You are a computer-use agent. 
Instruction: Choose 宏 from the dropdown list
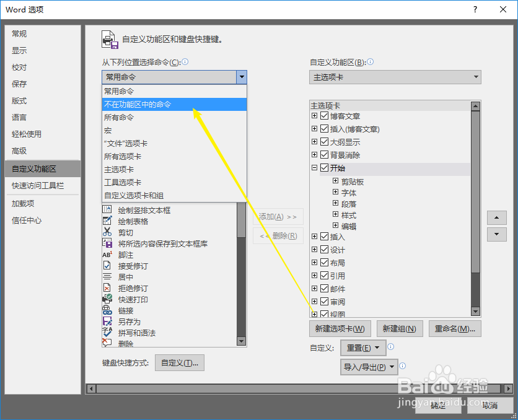pos(175,131)
